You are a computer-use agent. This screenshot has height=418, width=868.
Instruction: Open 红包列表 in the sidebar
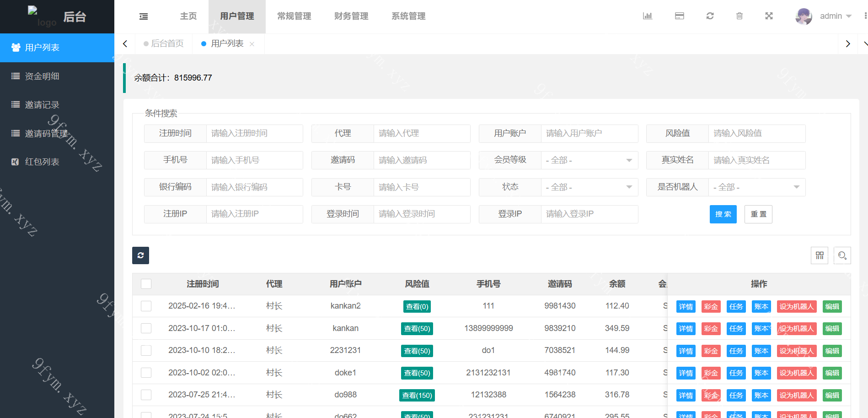pyautogui.click(x=57, y=162)
